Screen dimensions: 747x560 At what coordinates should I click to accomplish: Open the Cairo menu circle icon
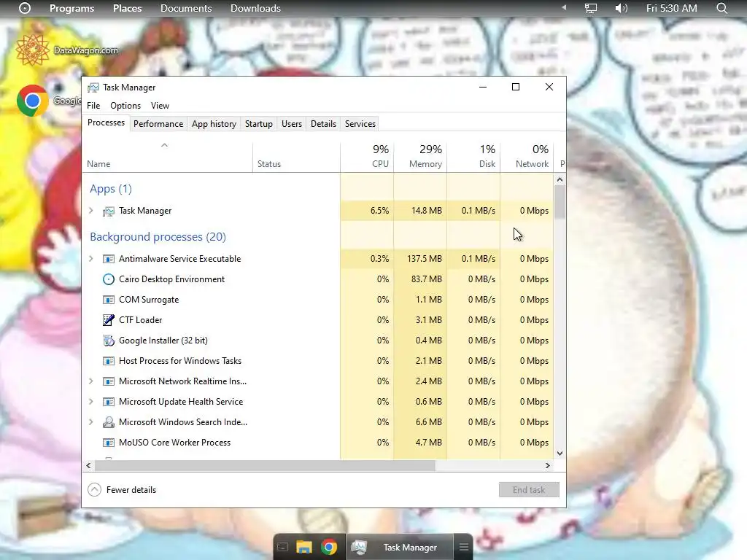[25, 8]
